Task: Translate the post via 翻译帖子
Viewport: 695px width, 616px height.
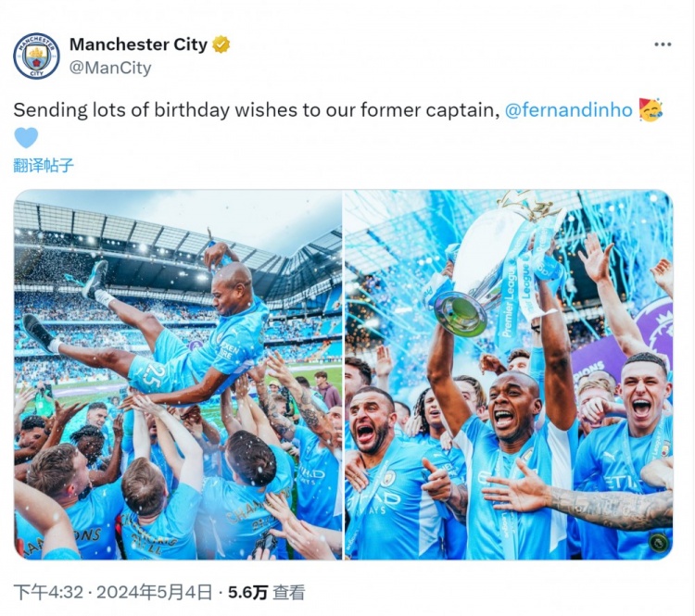Action: tap(44, 166)
